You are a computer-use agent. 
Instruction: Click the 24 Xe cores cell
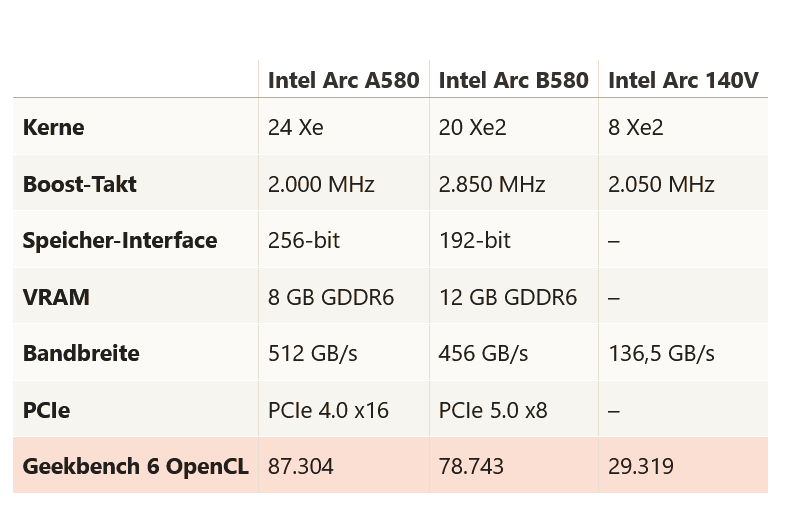296,127
